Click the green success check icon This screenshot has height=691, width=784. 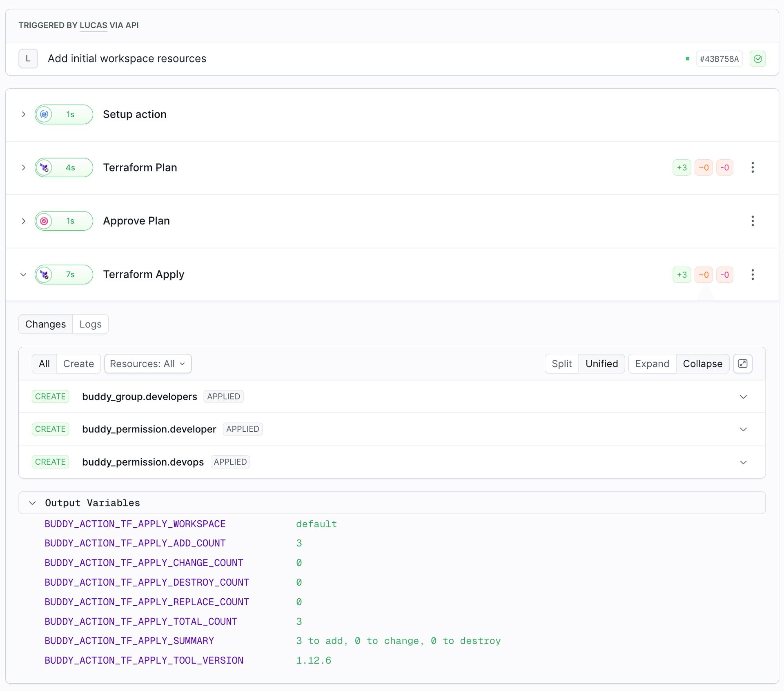point(757,59)
